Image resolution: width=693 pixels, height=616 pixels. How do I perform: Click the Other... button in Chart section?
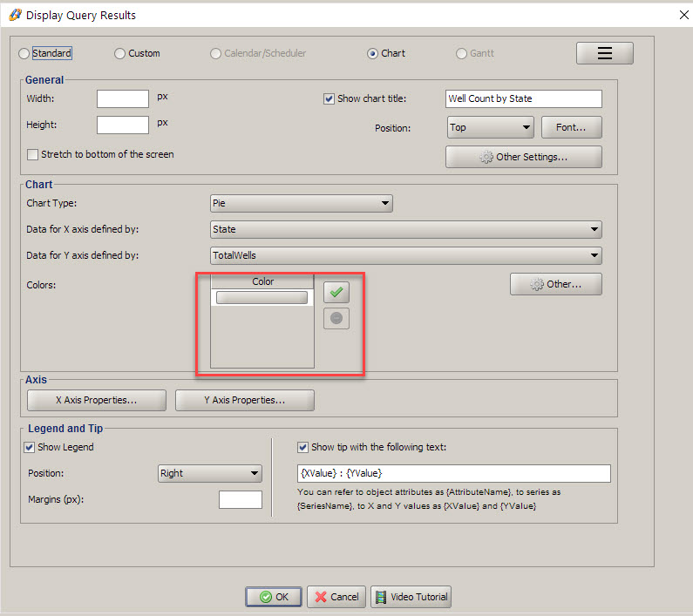(555, 284)
